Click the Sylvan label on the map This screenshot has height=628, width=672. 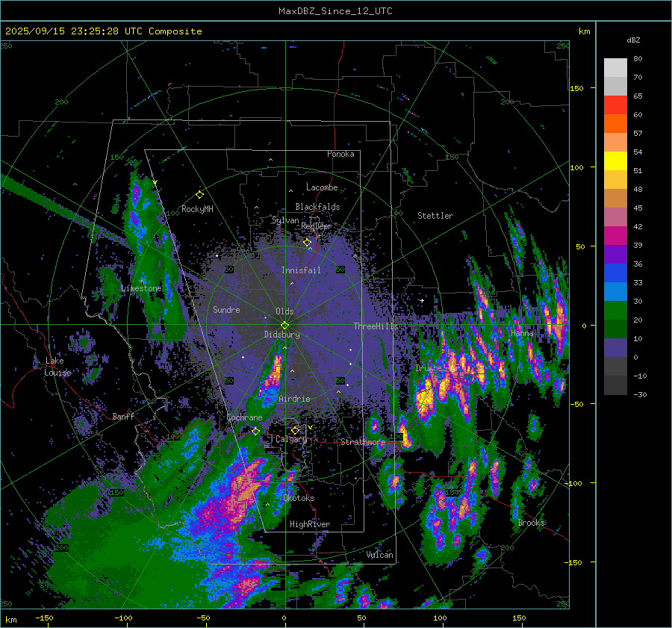tap(285, 220)
